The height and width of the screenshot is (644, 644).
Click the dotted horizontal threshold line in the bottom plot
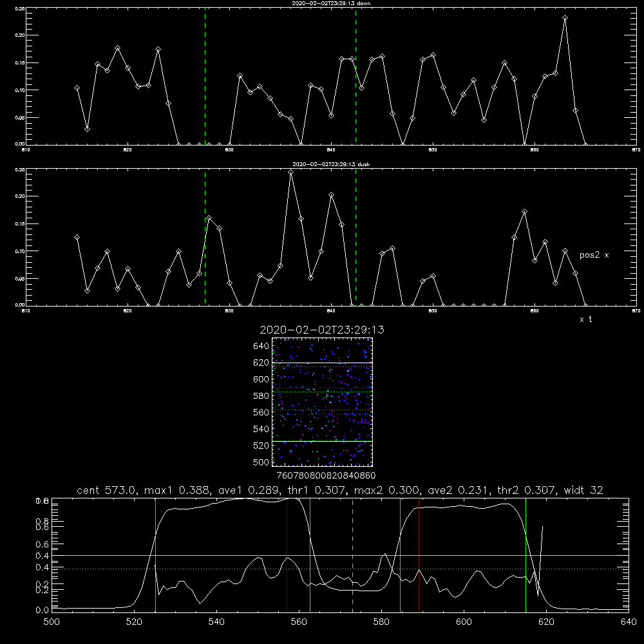click(340, 569)
